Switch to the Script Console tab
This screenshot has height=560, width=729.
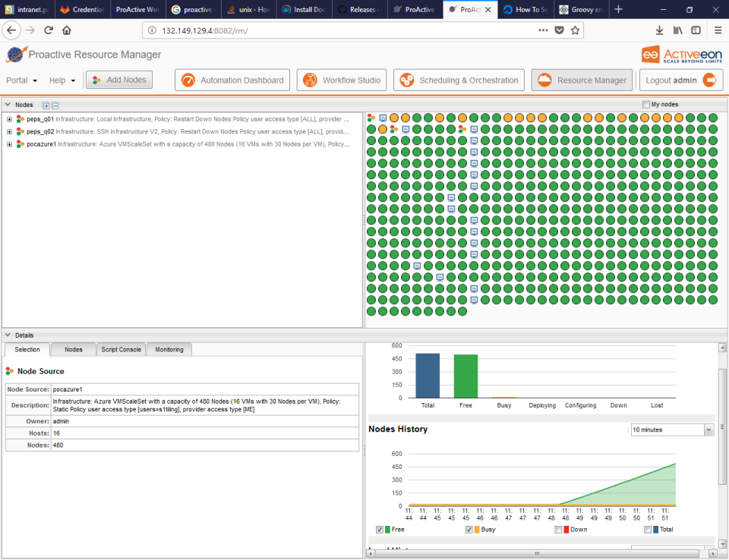click(121, 349)
